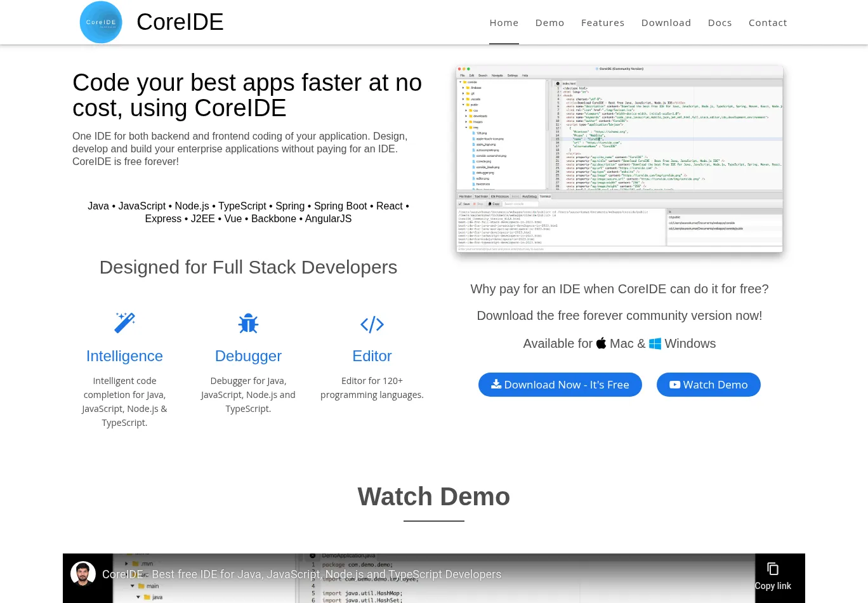Open the Docs navigation link

coord(720,23)
